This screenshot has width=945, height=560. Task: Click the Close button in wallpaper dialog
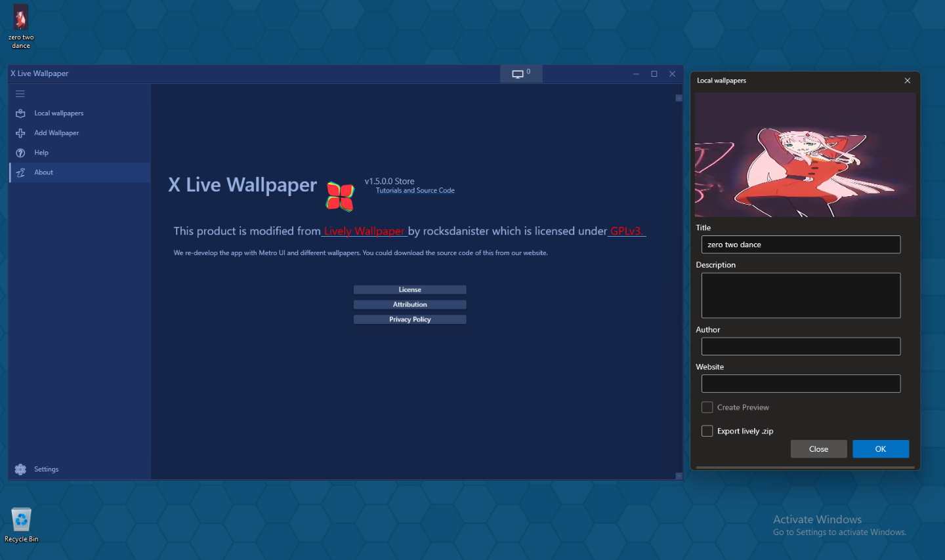click(819, 449)
